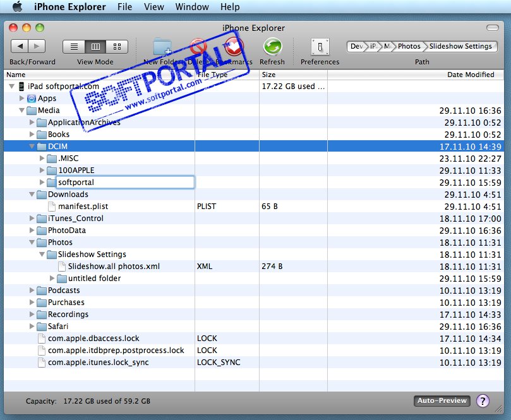Image resolution: width=511 pixels, height=420 pixels.
Task: Open Preferences from the toolbar
Action: 320,47
